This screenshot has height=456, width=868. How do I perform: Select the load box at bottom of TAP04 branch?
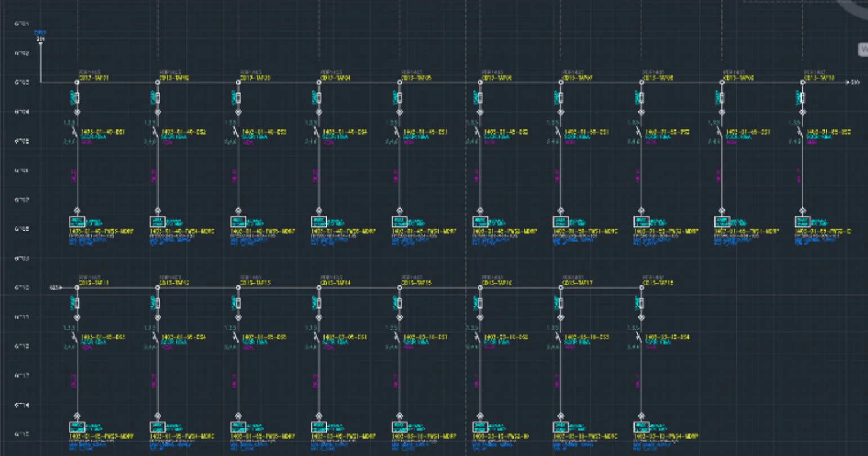319,221
